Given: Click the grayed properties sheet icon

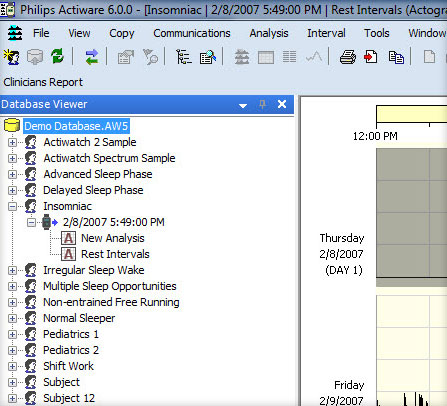Looking at the screenshot, I should [x=126, y=57].
